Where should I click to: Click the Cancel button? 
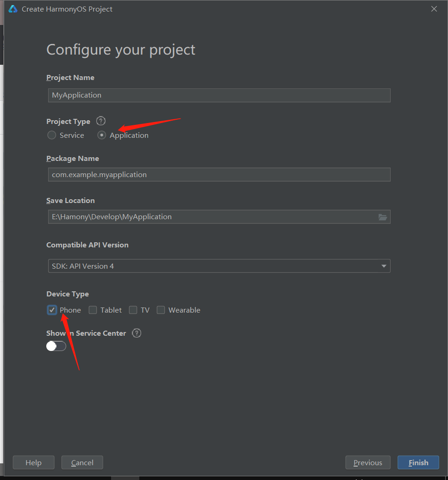click(x=82, y=462)
